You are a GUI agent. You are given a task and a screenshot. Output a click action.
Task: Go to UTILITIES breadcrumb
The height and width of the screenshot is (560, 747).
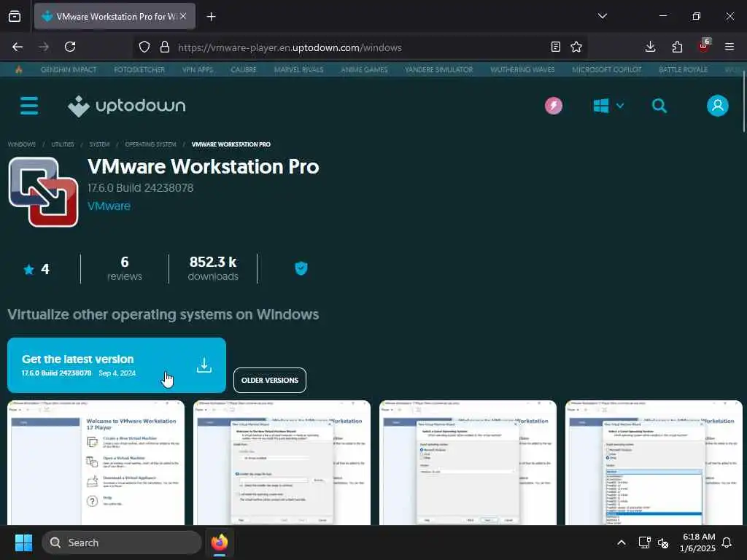tap(63, 144)
